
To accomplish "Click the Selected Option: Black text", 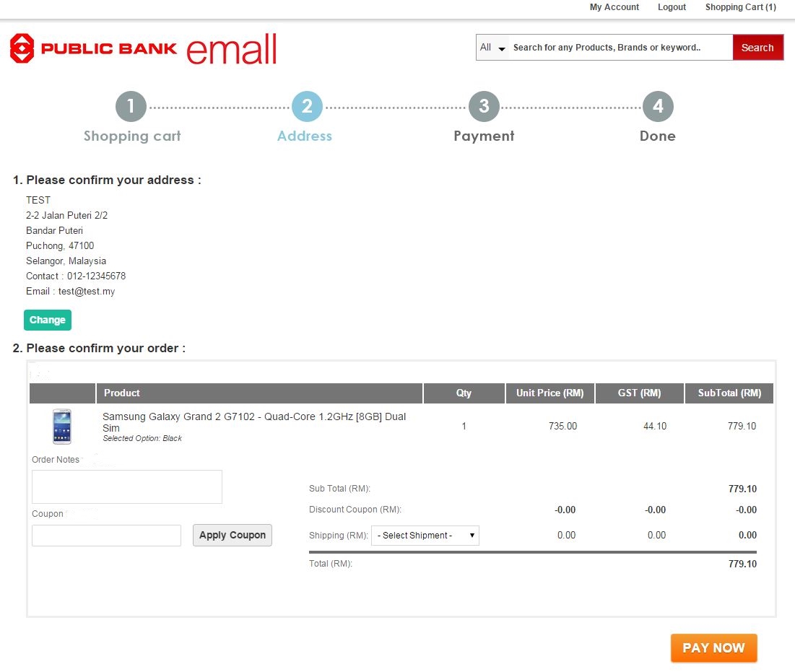I will tap(142, 438).
